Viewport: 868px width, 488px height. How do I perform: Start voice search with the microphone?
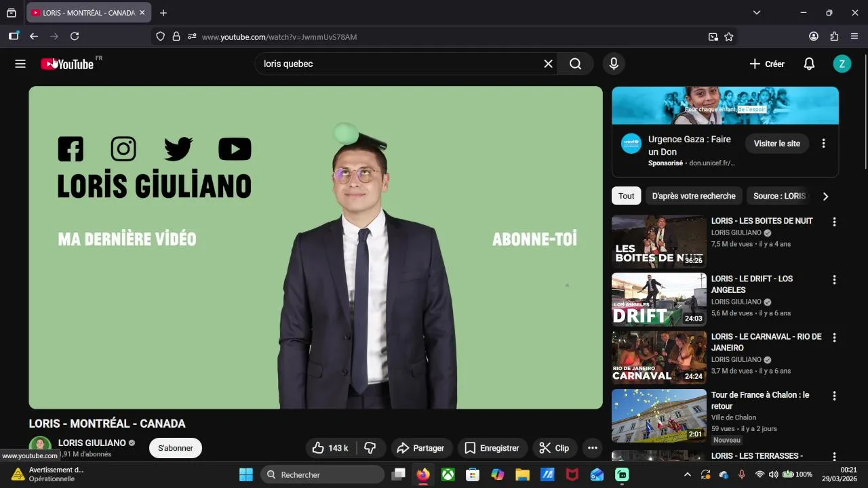[x=614, y=64]
